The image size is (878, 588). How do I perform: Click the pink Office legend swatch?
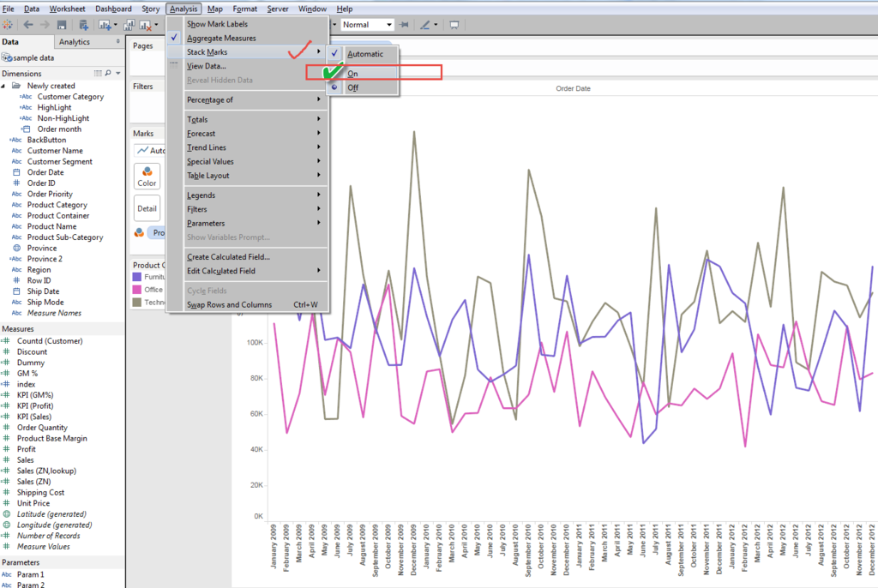136,290
